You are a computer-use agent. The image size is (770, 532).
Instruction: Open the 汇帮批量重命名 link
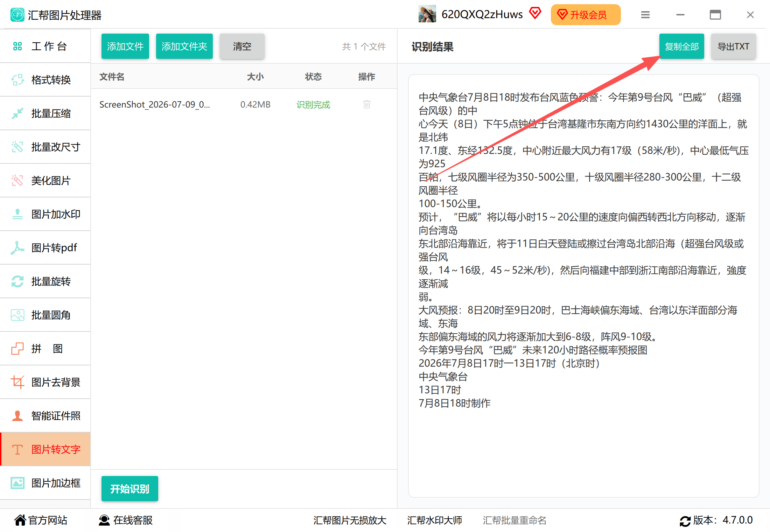[514, 520]
